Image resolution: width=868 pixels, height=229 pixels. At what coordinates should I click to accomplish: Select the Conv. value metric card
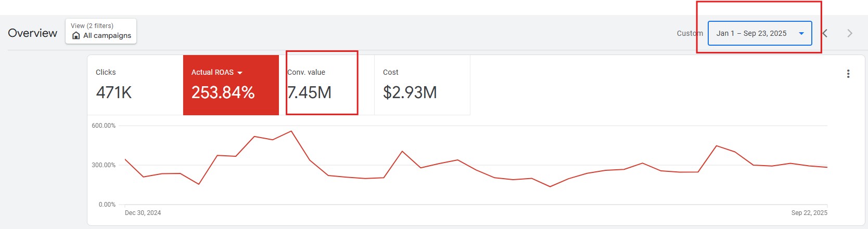click(x=327, y=85)
